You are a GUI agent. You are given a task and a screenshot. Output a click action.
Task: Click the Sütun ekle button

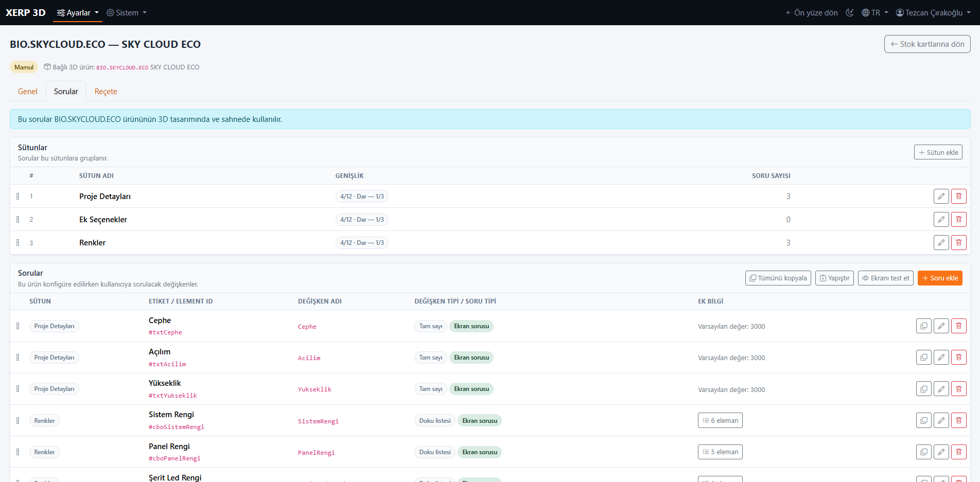(x=938, y=152)
